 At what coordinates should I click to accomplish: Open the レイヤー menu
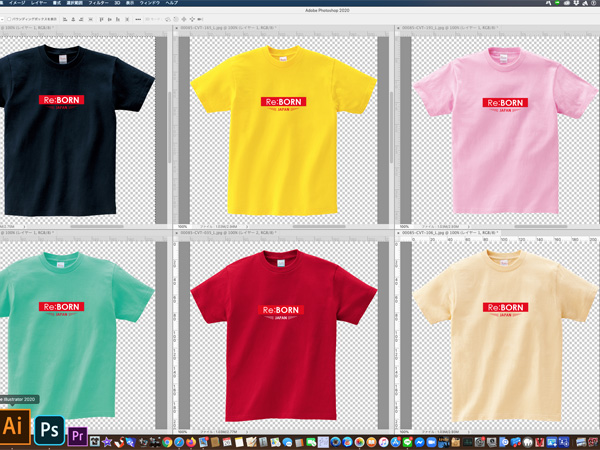[40, 3]
